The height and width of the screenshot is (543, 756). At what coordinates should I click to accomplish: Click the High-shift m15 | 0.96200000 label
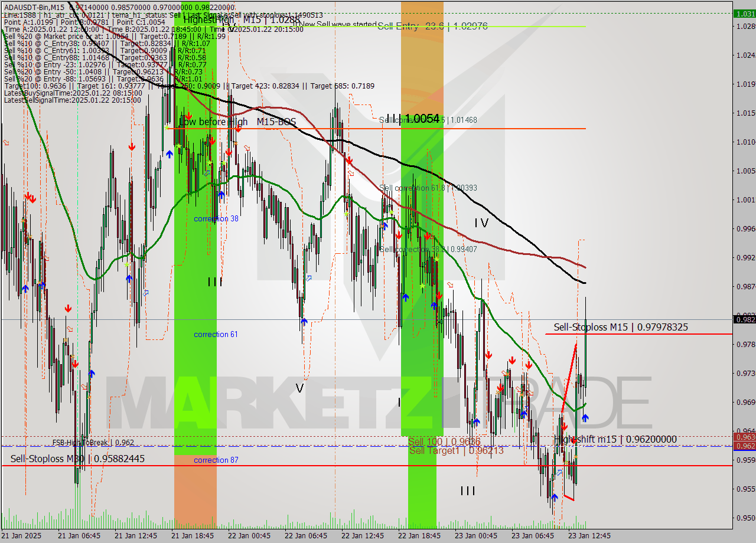[x=616, y=439]
